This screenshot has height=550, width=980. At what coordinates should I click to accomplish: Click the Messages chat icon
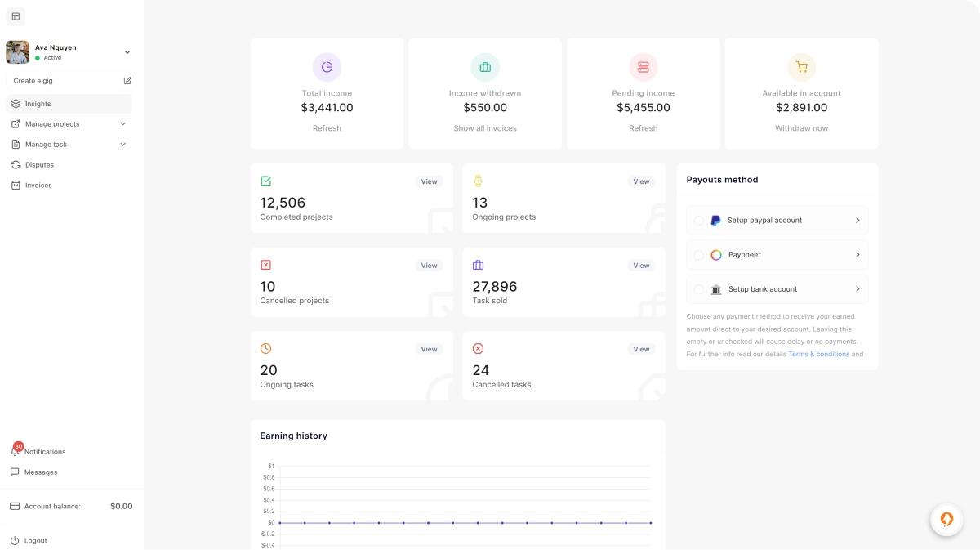16,472
